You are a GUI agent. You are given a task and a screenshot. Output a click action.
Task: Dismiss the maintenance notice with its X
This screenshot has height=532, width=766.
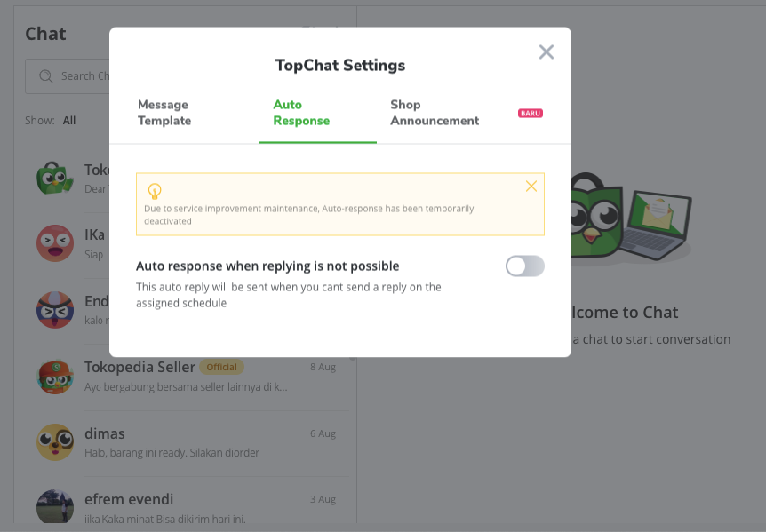pyautogui.click(x=531, y=186)
